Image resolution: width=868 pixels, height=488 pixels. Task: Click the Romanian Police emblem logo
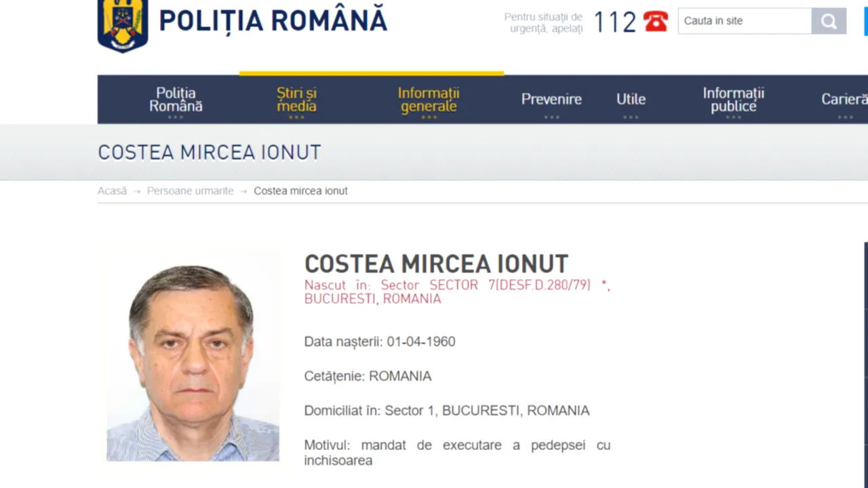click(123, 25)
